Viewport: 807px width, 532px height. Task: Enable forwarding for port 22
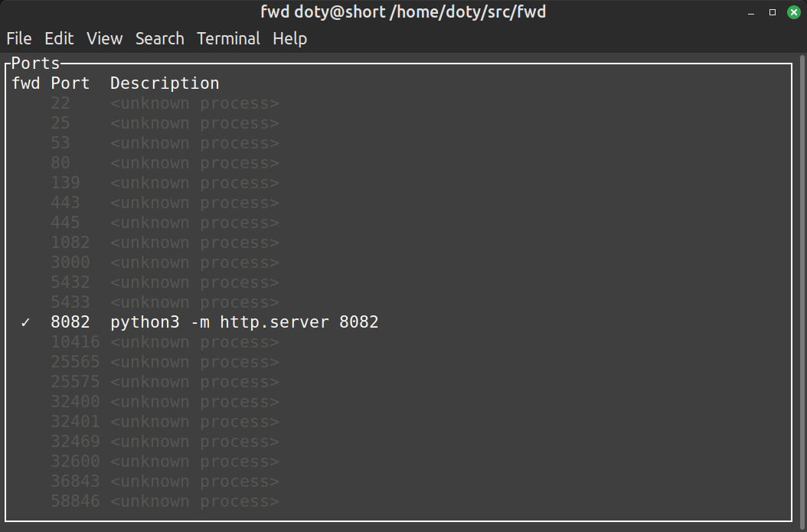[60, 103]
